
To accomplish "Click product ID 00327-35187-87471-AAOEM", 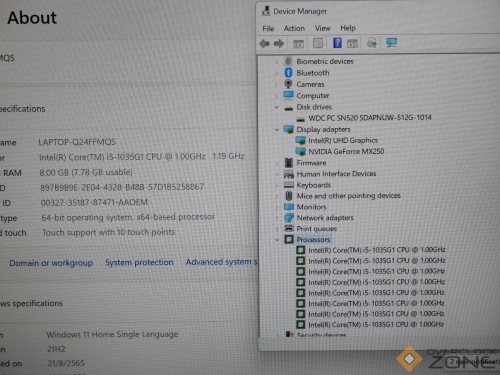I will [x=94, y=202].
